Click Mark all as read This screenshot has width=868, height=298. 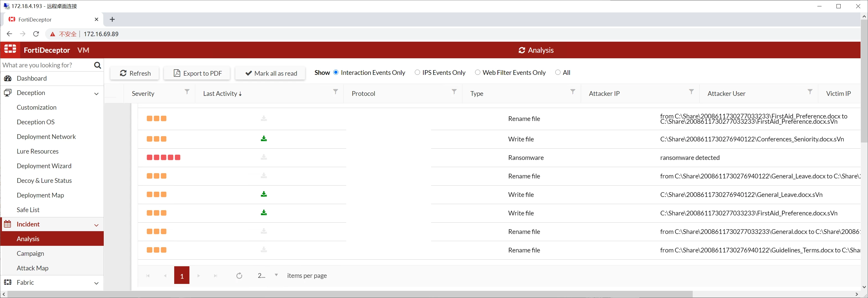coord(270,73)
